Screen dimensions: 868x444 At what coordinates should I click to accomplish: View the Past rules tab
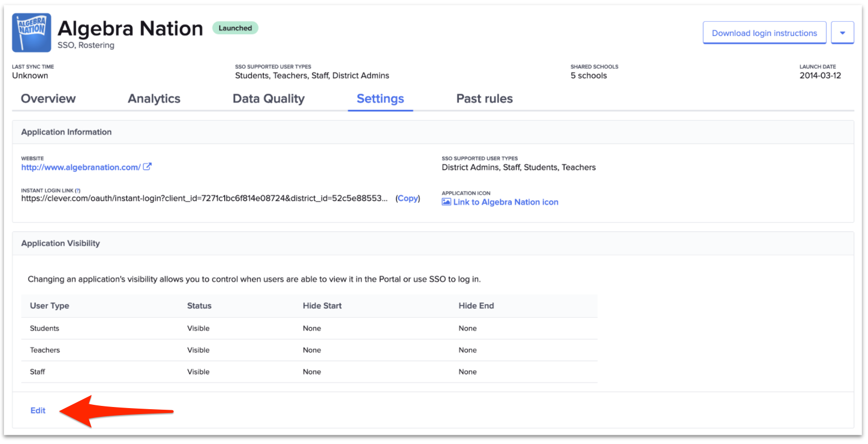pyautogui.click(x=484, y=99)
